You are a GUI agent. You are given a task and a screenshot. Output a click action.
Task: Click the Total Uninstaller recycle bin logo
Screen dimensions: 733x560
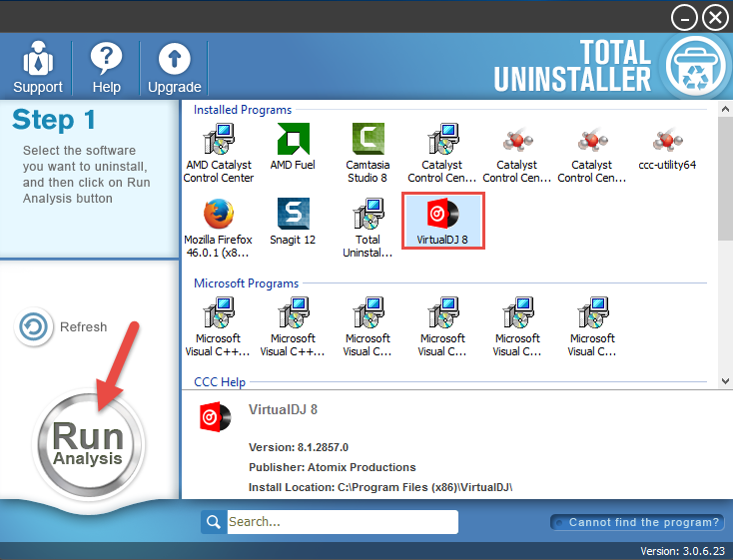click(696, 66)
